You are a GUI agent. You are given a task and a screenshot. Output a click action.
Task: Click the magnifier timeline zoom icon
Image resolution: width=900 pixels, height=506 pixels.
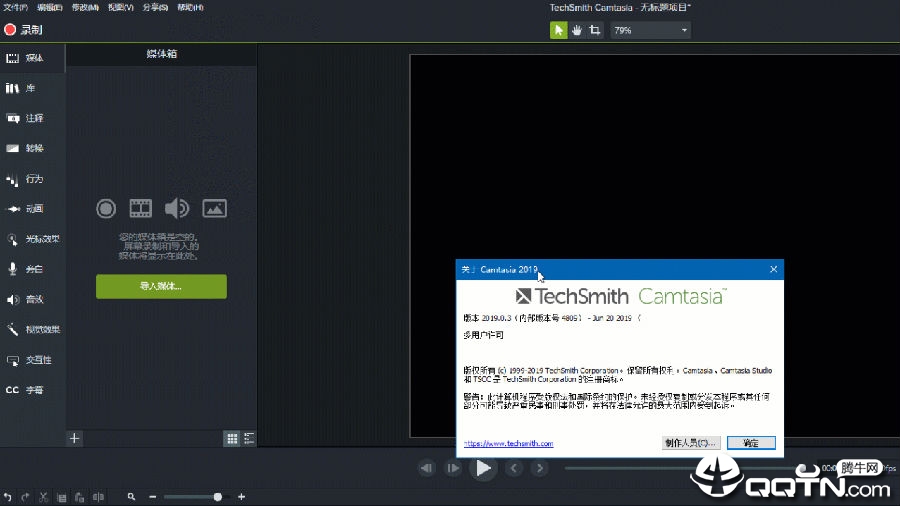(x=131, y=497)
